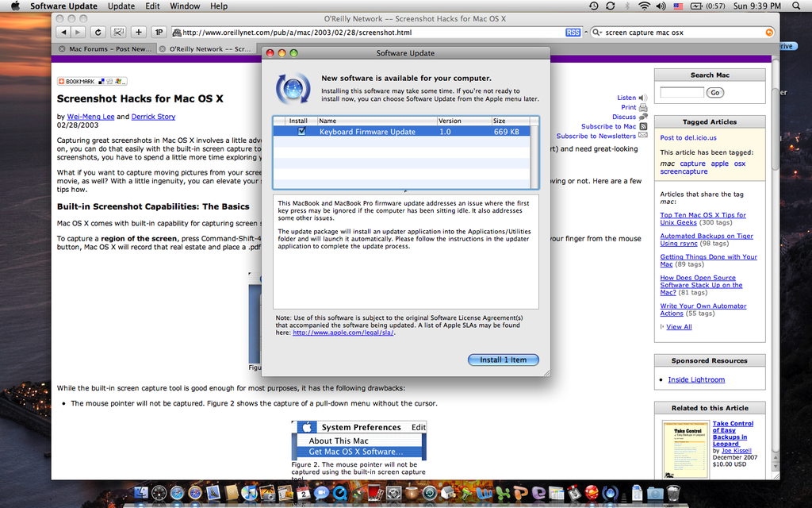This screenshot has width=812, height=508.
Task: Launch Microsoft Excel from the Dock
Action: 502,492
